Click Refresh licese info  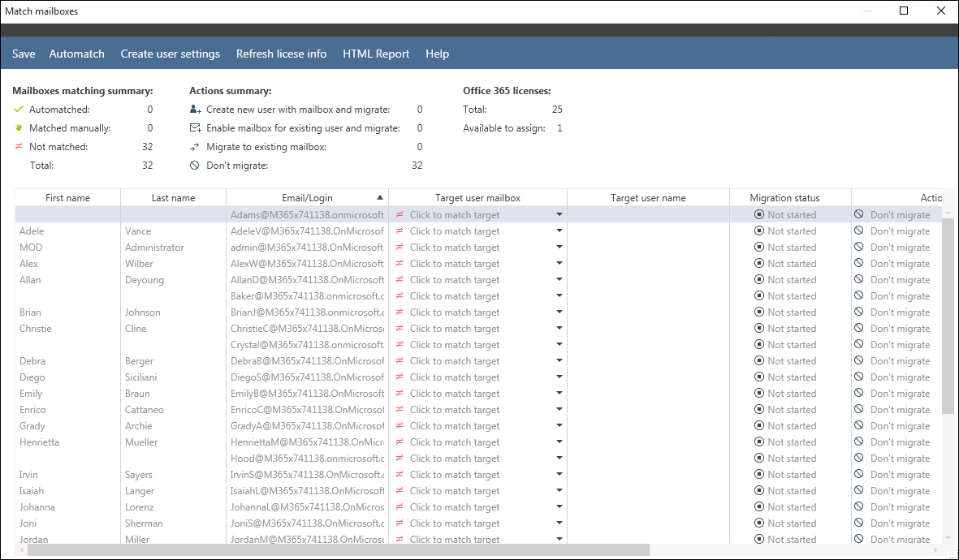click(281, 54)
